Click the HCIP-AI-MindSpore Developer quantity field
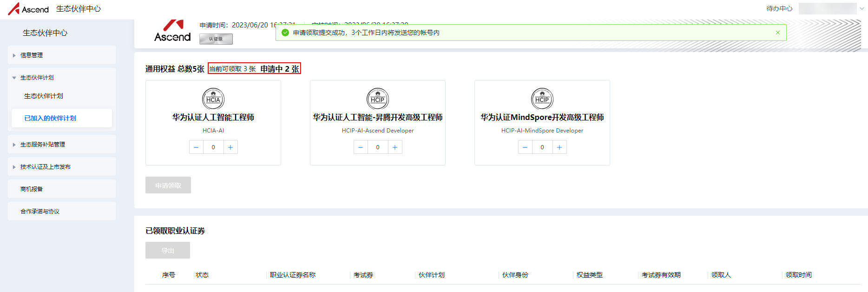 tap(542, 147)
